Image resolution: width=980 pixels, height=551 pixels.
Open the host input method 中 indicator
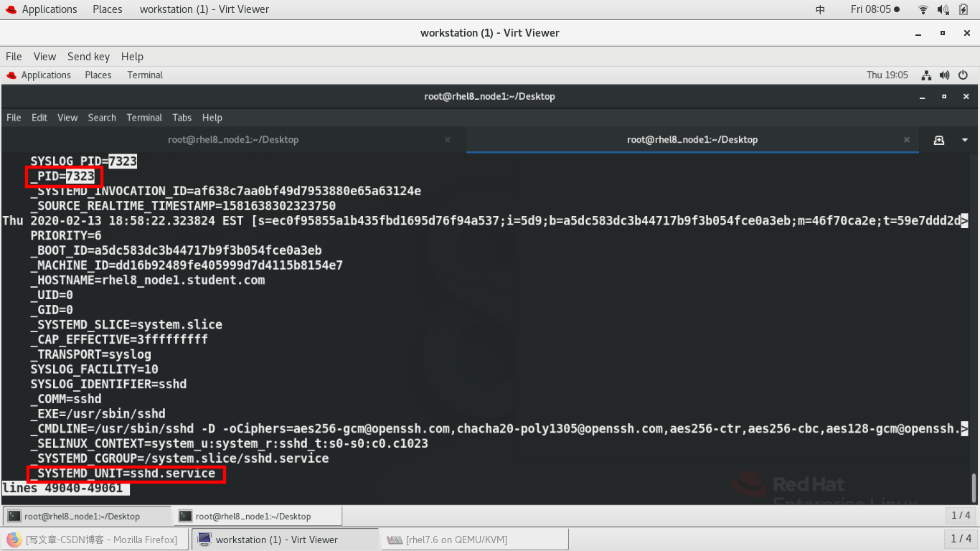[820, 9]
